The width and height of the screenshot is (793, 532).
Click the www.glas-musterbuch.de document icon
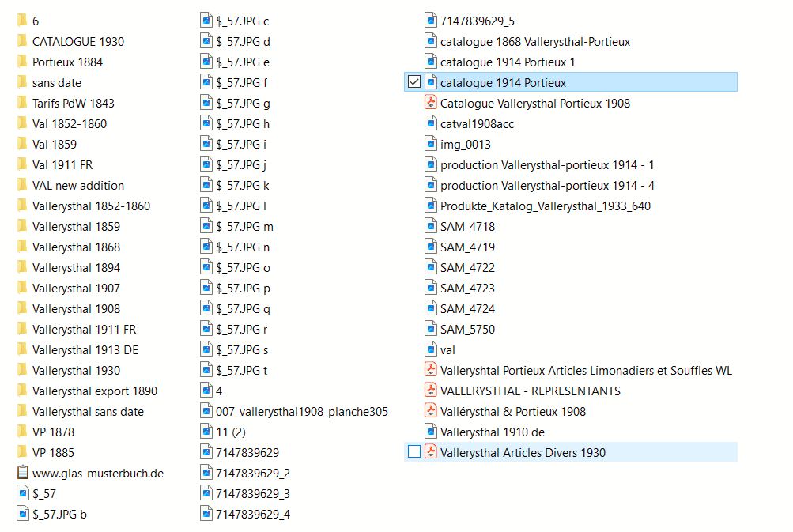click(23, 473)
